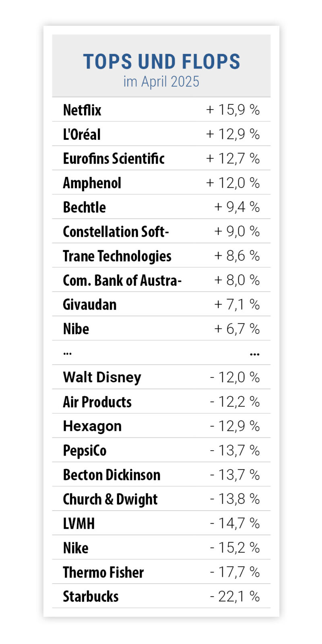Click Thermo Fisher's - 17,7 % value
The image size is (322, 644).
[235, 572]
